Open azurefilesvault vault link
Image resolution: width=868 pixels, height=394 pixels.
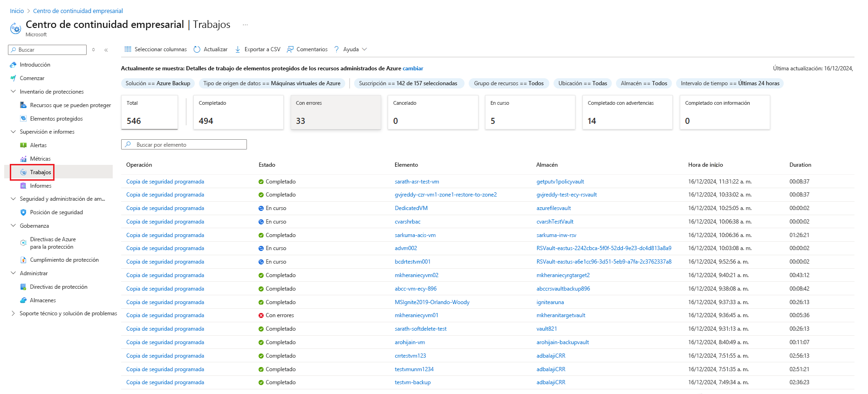pyautogui.click(x=554, y=208)
